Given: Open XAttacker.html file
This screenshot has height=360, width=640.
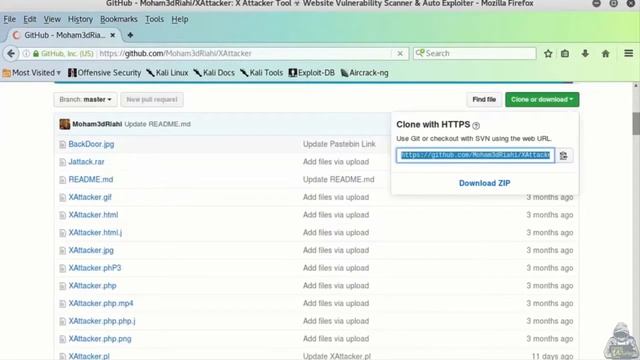Looking at the screenshot, I should coord(93,215).
